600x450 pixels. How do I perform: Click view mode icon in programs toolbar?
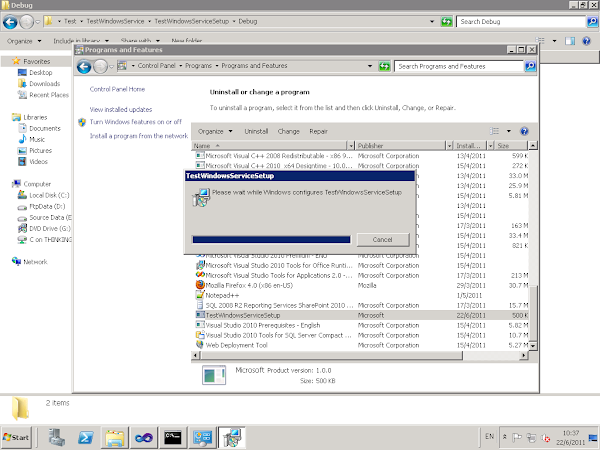tap(494, 131)
